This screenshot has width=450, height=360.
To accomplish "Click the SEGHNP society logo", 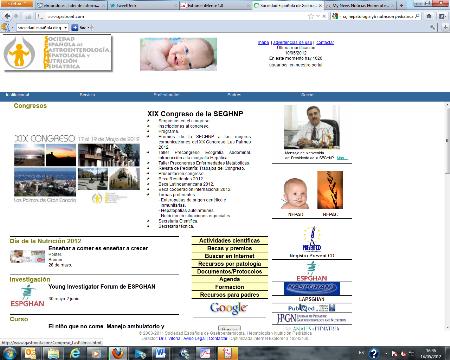I will [x=58, y=53].
